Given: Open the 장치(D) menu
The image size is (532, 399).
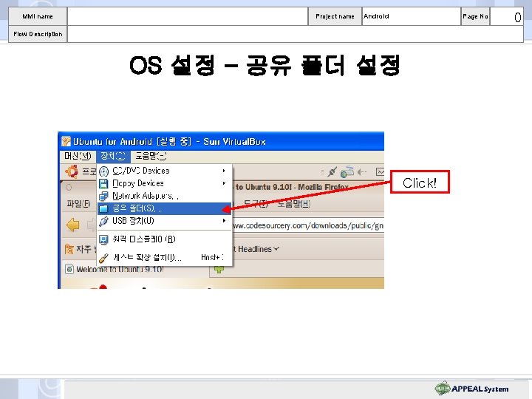Looking at the screenshot, I should tap(113, 156).
